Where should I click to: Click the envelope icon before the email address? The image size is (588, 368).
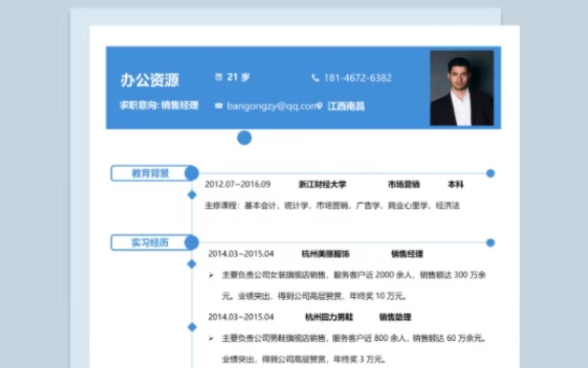tap(218, 106)
